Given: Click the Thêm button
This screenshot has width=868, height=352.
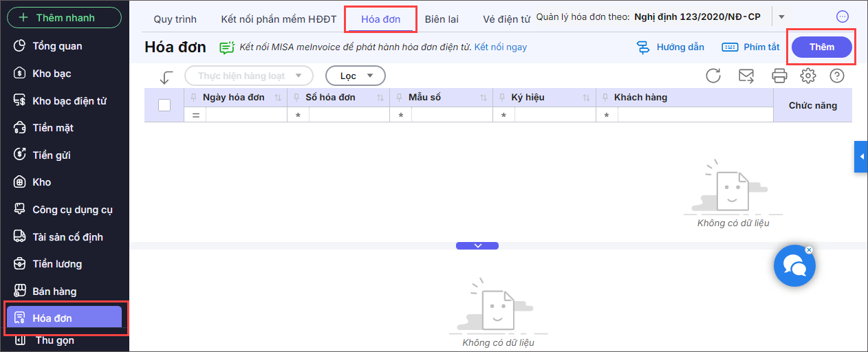Looking at the screenshot, I should (822, 47).
